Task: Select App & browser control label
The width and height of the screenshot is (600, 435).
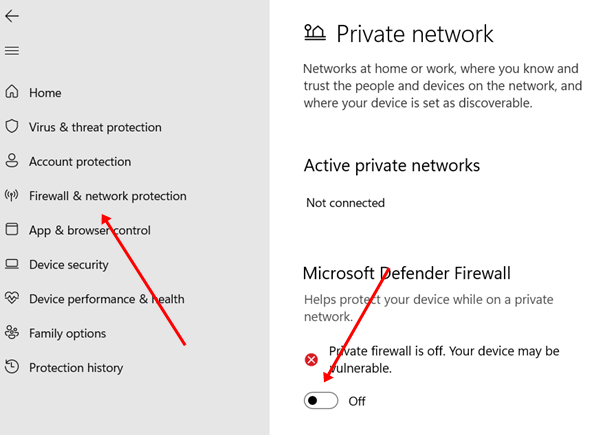Action: pos(90,230)
